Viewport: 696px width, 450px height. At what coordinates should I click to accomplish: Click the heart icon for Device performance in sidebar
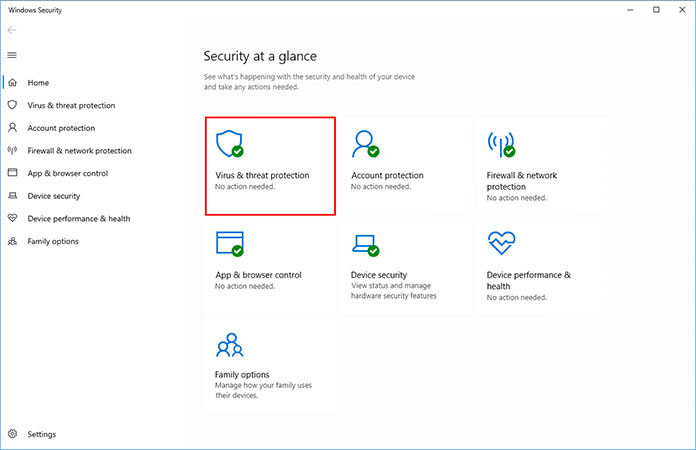tap(12, 218)
